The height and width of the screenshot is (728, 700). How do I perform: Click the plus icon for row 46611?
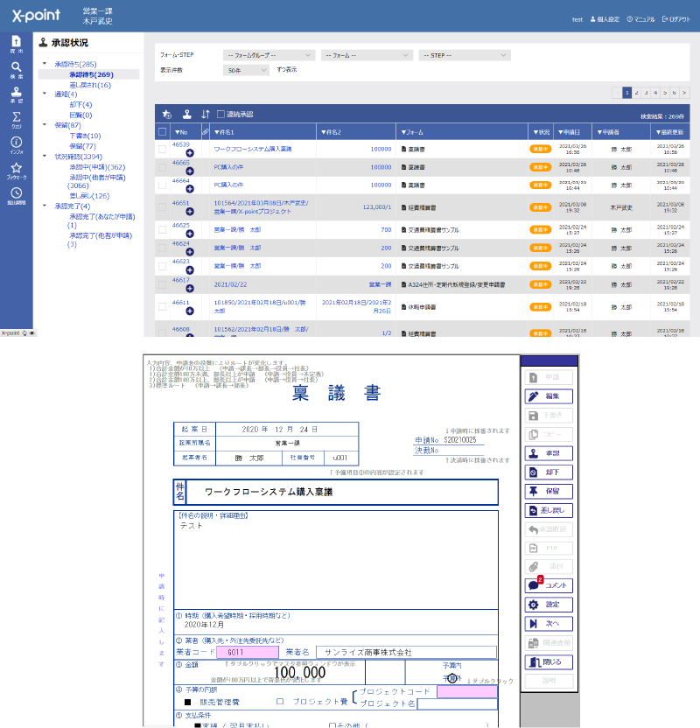[x=190, y=311]
